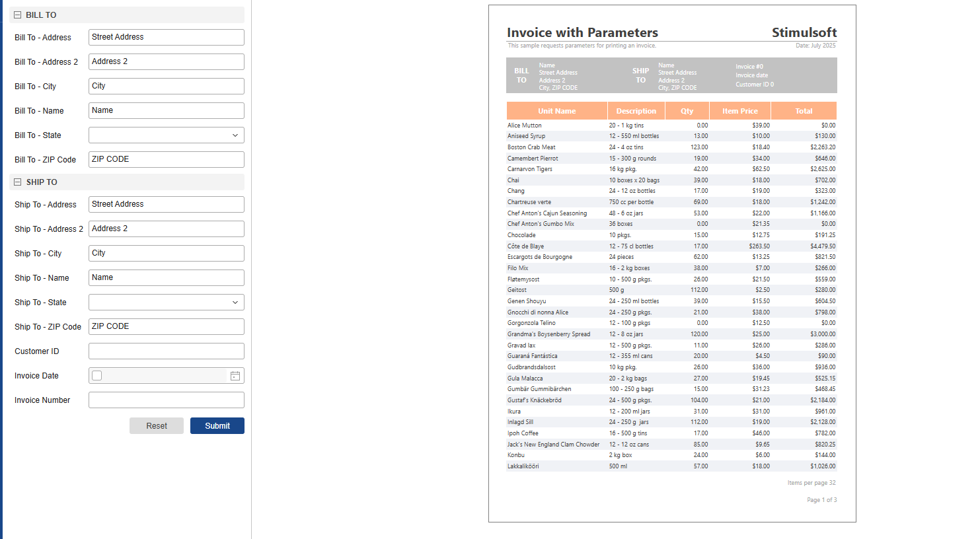Collapse the SHIP TO section
The image size is (980, 539).
point(18,182)
